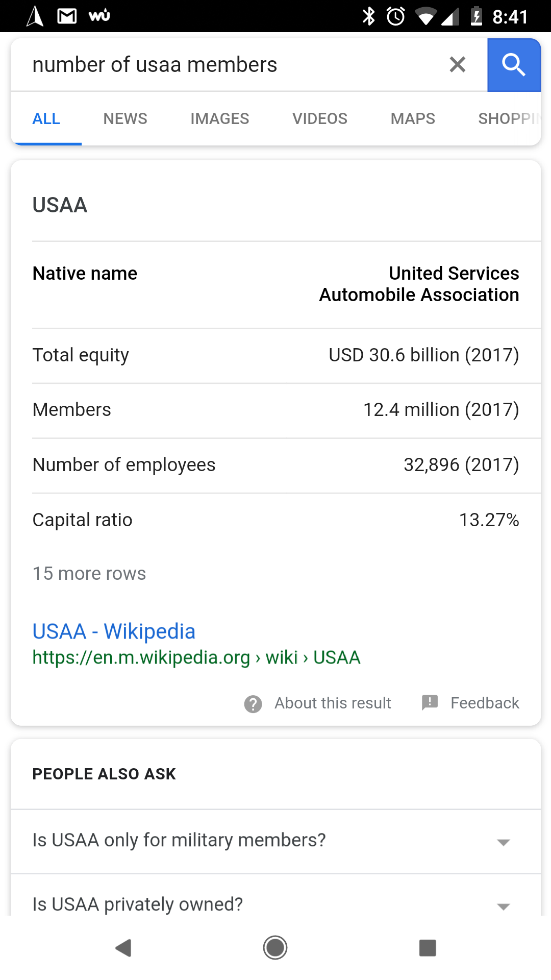
Task: Tap the Gmail notification icon in status bar
Action: click(67, 16)
